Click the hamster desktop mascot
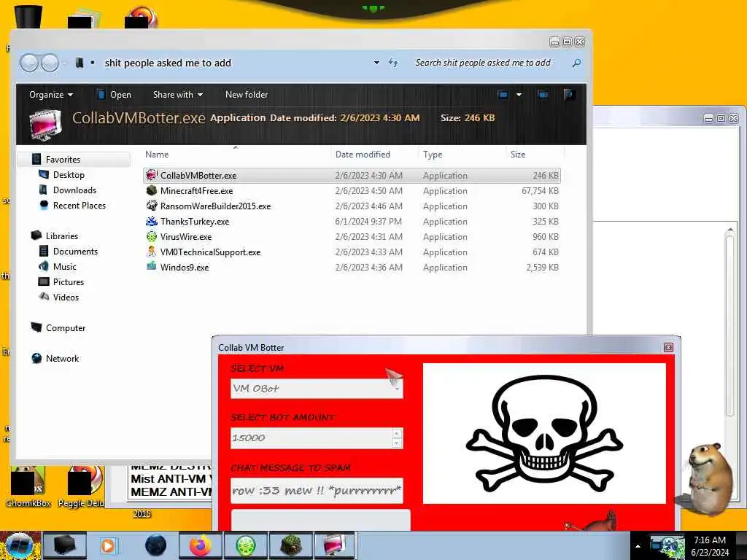Image resolution: width=747 pixels, height=560 pixels. tap(710, 480)
